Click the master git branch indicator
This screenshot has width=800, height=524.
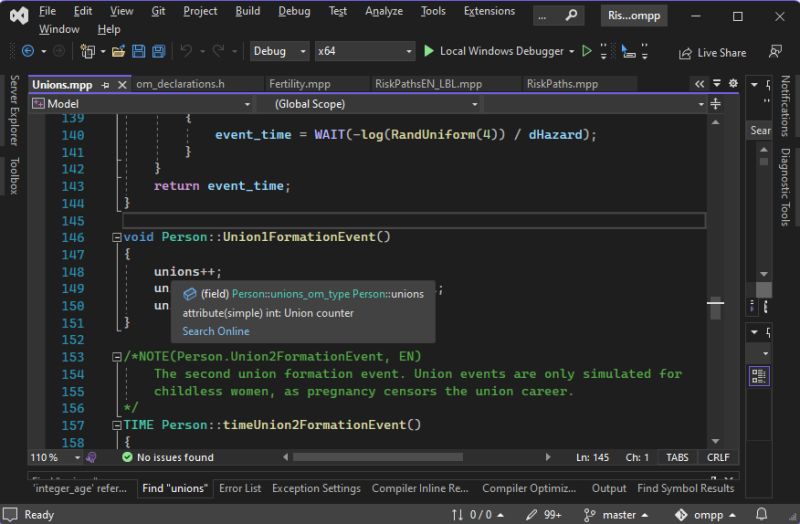pos(616,515)
